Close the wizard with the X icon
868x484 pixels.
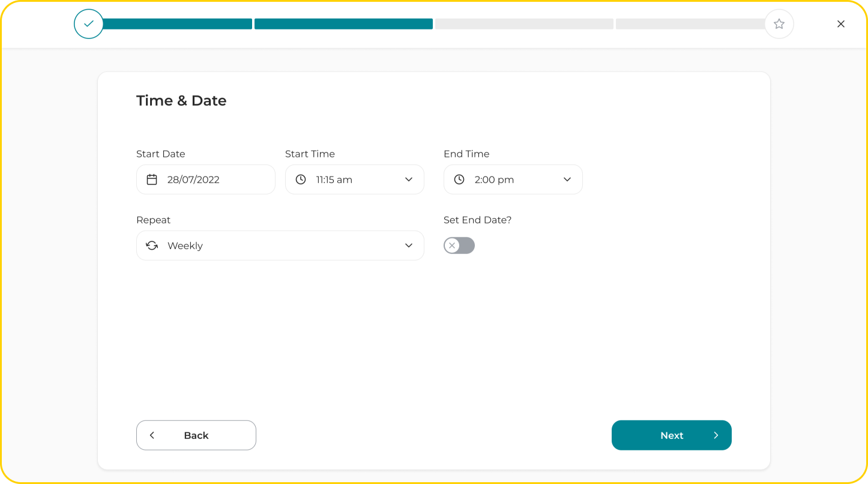click(x=841, y=24)
